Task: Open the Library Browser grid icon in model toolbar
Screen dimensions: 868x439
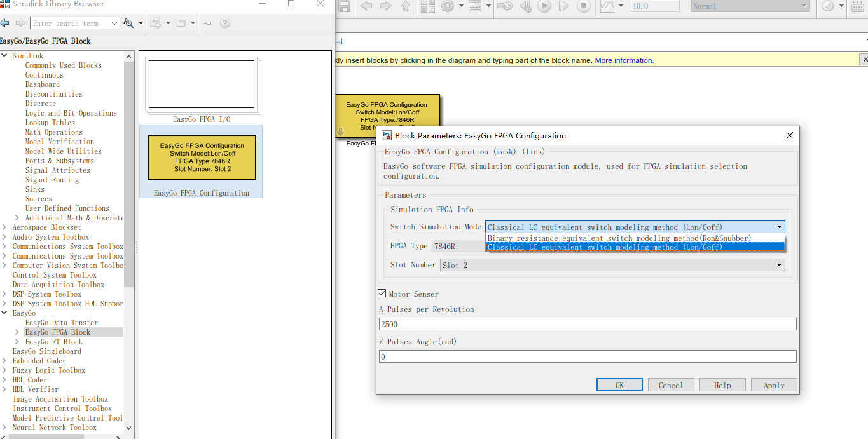Action: click(x=427, y=6)
